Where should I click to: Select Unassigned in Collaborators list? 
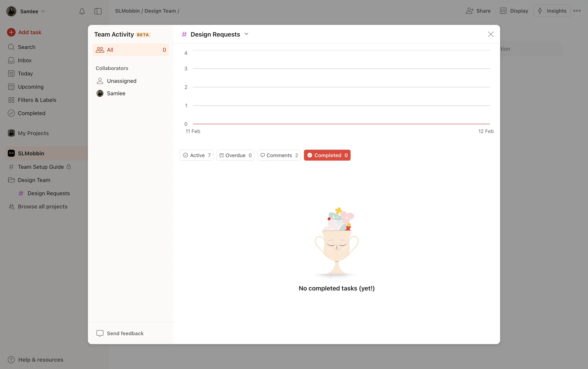pos(121,81)
